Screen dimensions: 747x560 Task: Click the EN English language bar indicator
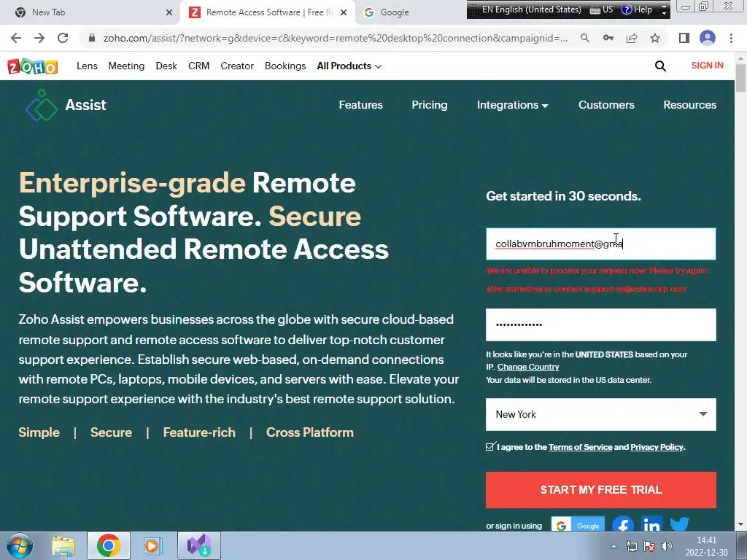pyautogui.click(x=531, y=9)
